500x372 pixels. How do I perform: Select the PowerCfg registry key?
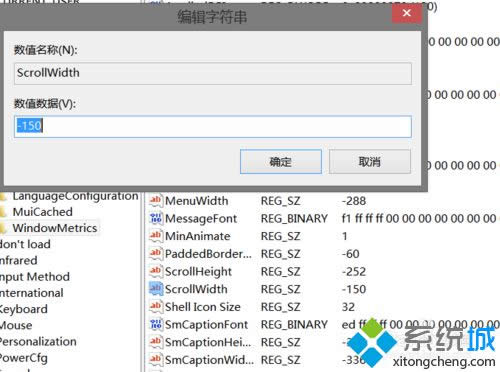click(x=24, y=358)
